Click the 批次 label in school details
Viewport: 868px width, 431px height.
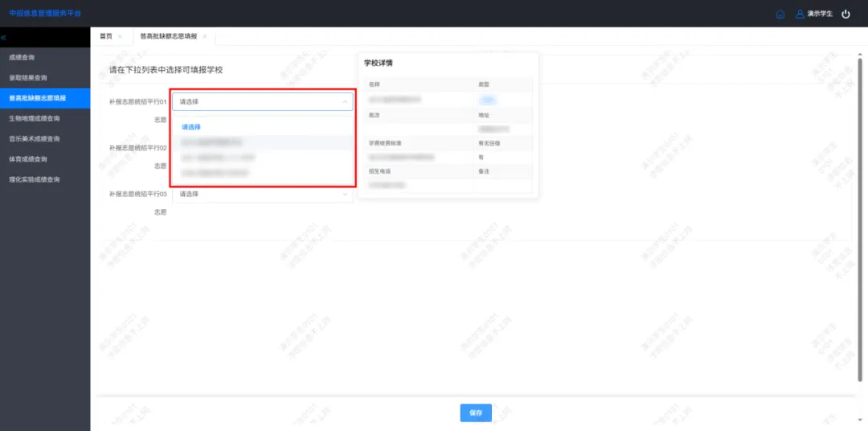tap(375, 115)
